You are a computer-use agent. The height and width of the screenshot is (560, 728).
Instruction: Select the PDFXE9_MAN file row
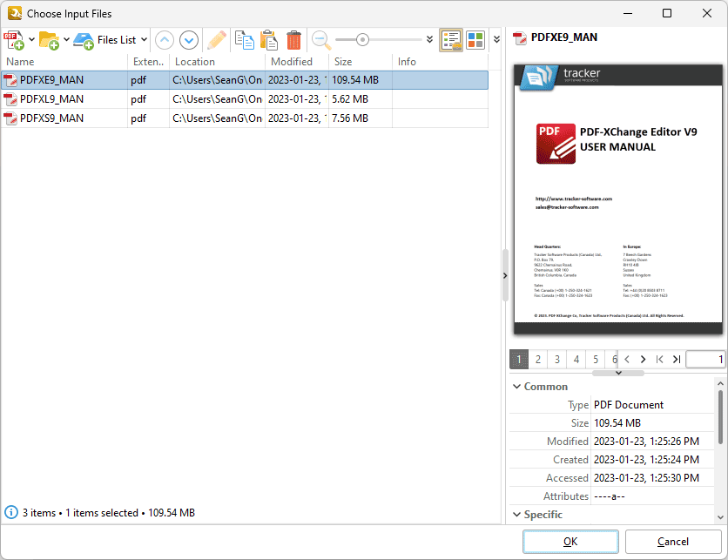click(245, 80)
